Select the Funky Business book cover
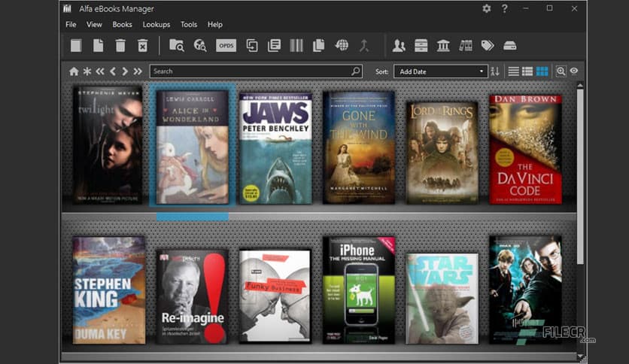The height and width of the screenshot is (364, 629). pyautogui.click(x=275, y=296)
